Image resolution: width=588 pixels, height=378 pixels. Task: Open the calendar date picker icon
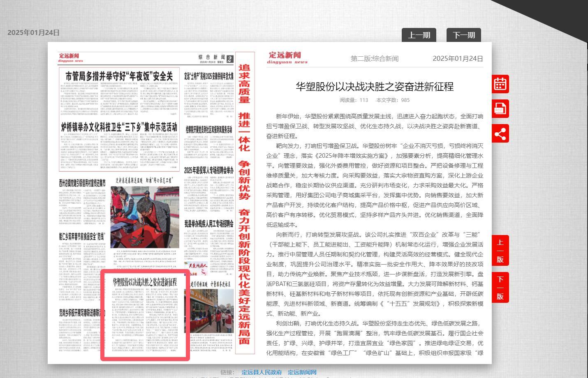500,84
